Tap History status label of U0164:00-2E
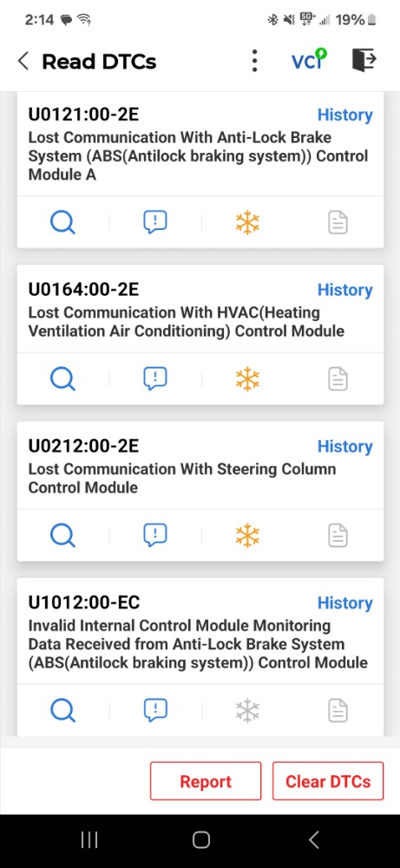Viewport: 400px width, 868px height. [344, 290]
